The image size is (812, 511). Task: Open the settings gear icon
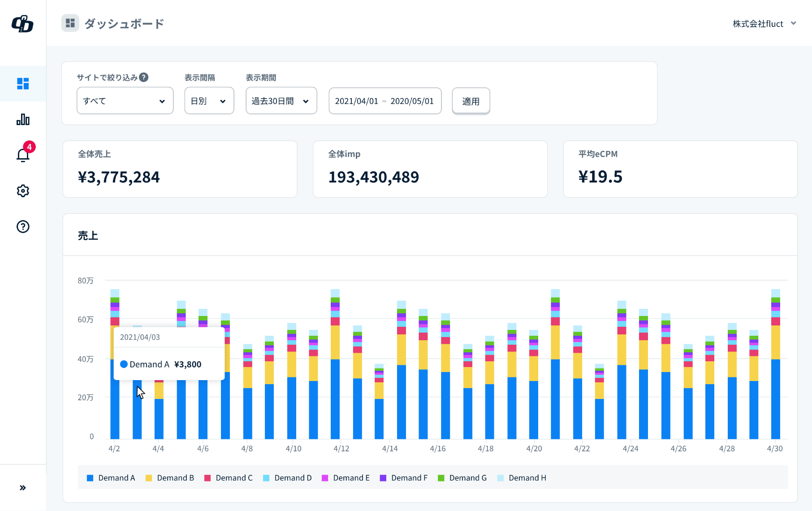point(23,191)
